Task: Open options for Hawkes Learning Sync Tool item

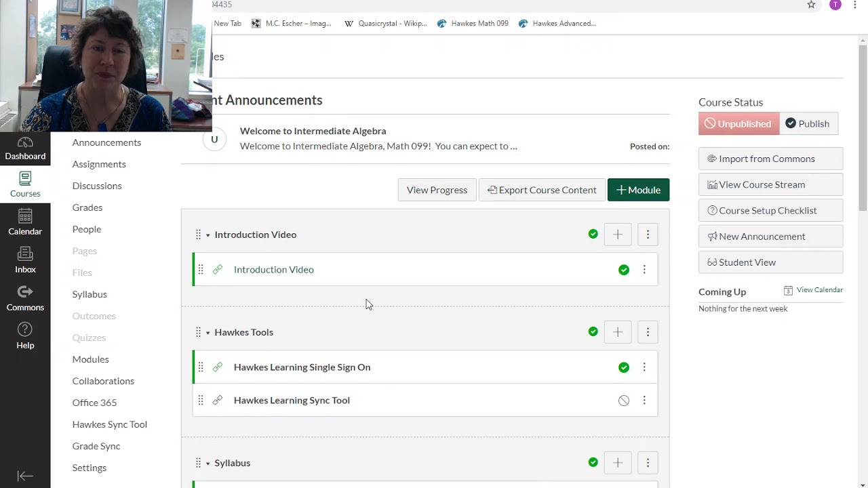Action: click(x=644, y=401)
